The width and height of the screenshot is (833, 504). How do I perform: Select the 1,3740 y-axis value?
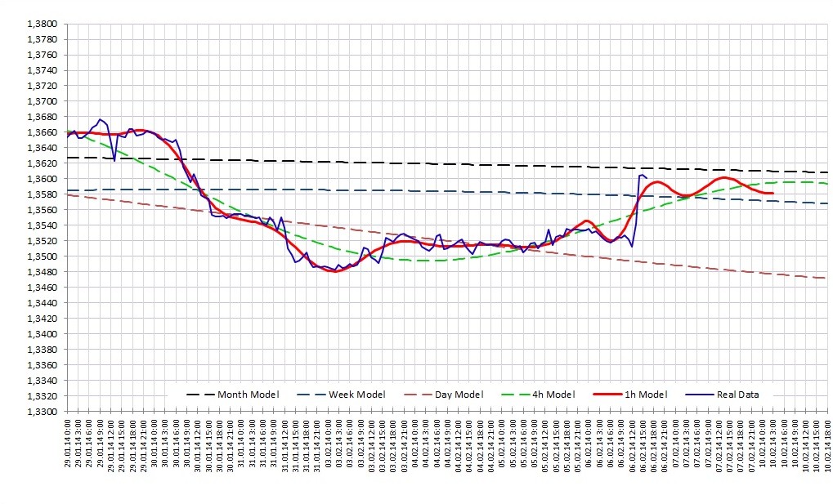(42, 70)
